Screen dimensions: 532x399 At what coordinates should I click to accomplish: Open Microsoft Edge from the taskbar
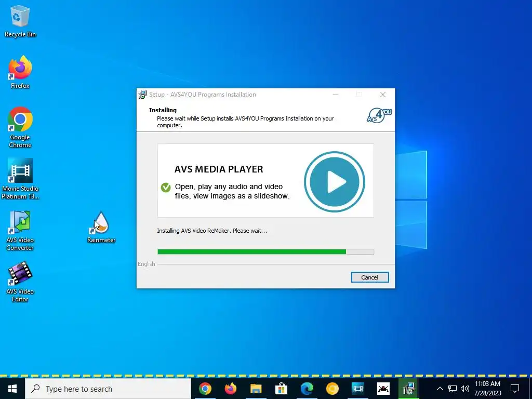(x=307, y=389)
